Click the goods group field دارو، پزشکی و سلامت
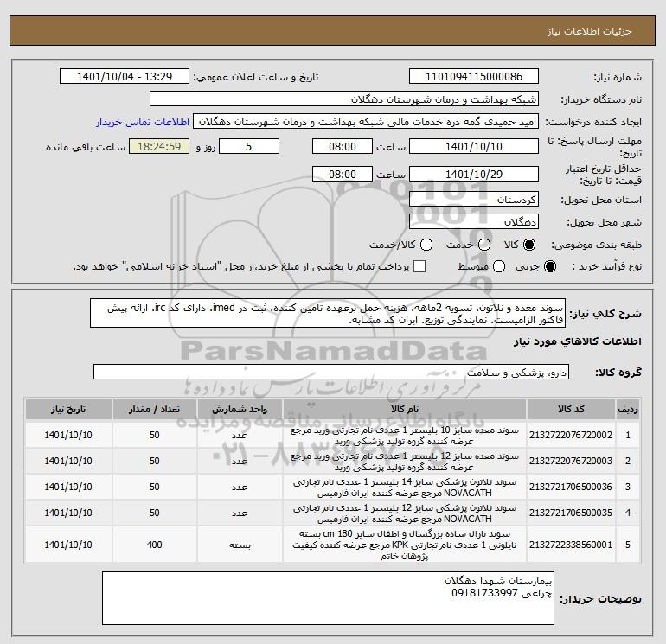Image resolution: width=666 pixels, height=644 pixels. pos(331,372)
